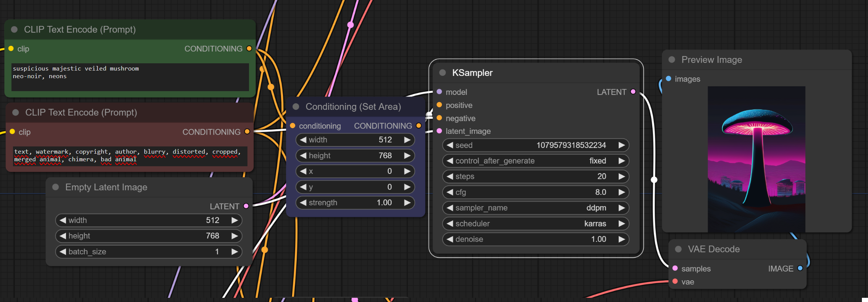Increase KSampler steps with right arrow
This screenshot has width=868, height=302.
click(x=621, y=177)
